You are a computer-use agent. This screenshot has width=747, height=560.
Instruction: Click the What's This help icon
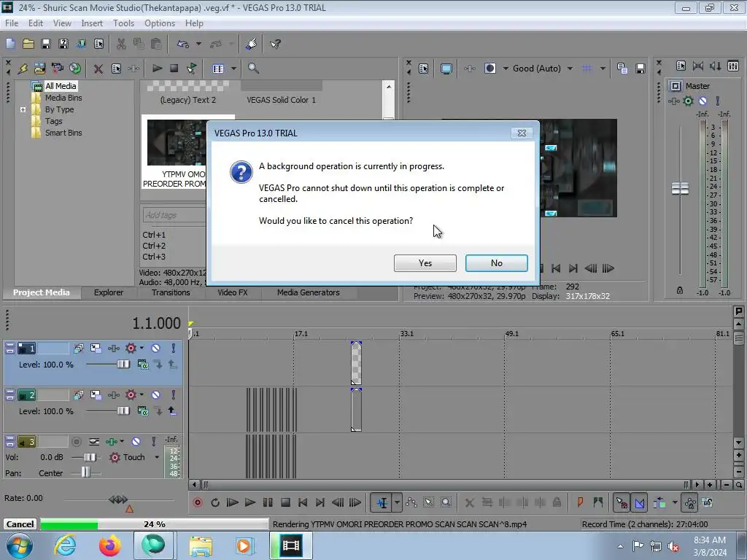pos(275,44)
